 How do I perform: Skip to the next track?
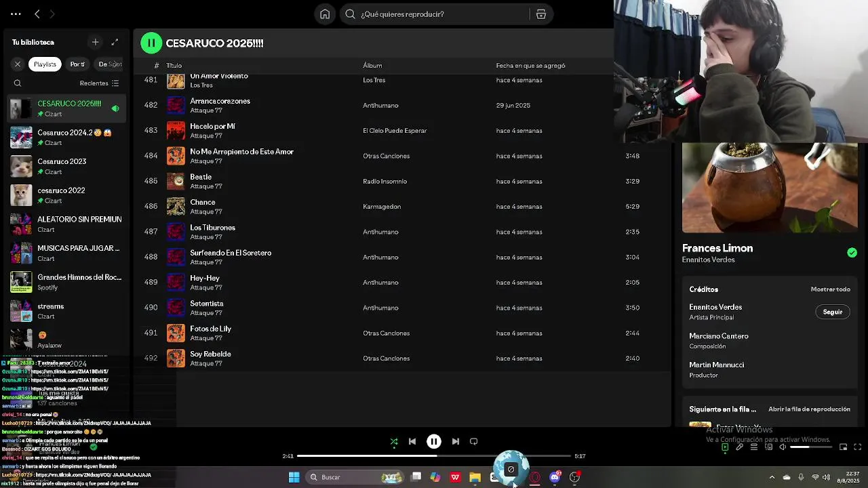coord(456,442)
